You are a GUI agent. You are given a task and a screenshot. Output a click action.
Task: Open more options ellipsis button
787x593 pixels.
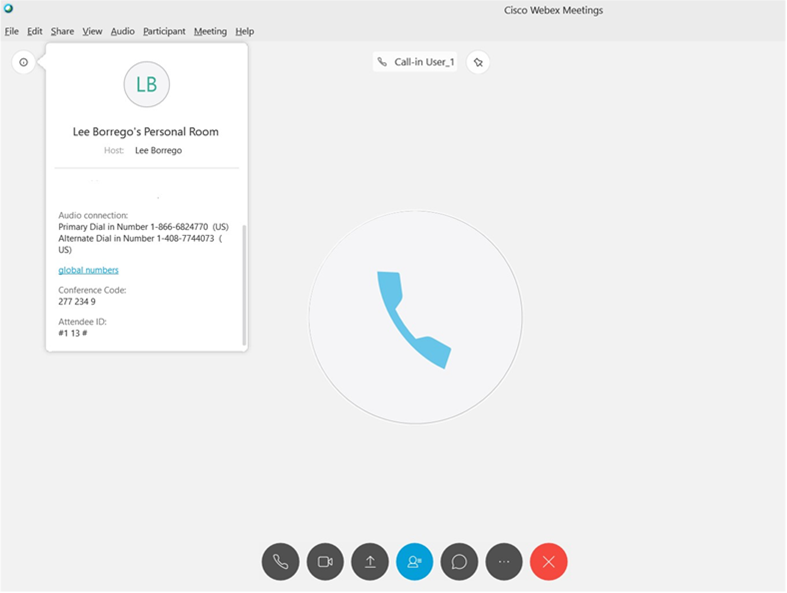(x=504, y=561)
